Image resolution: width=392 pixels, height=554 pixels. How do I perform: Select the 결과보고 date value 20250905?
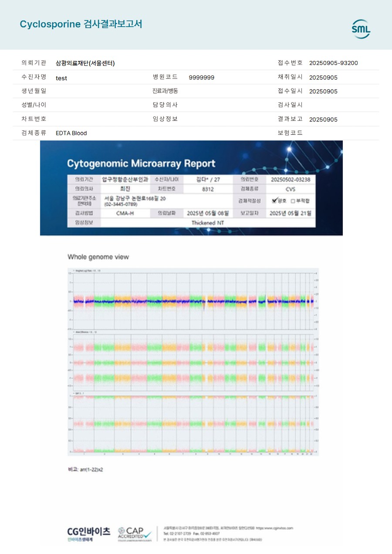323,119
